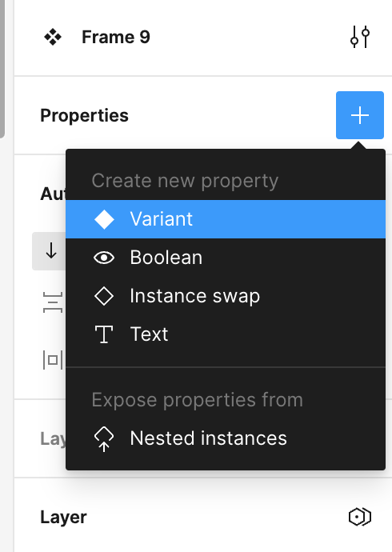Click the eye icon next to Boolean

(x=104, y=258)
